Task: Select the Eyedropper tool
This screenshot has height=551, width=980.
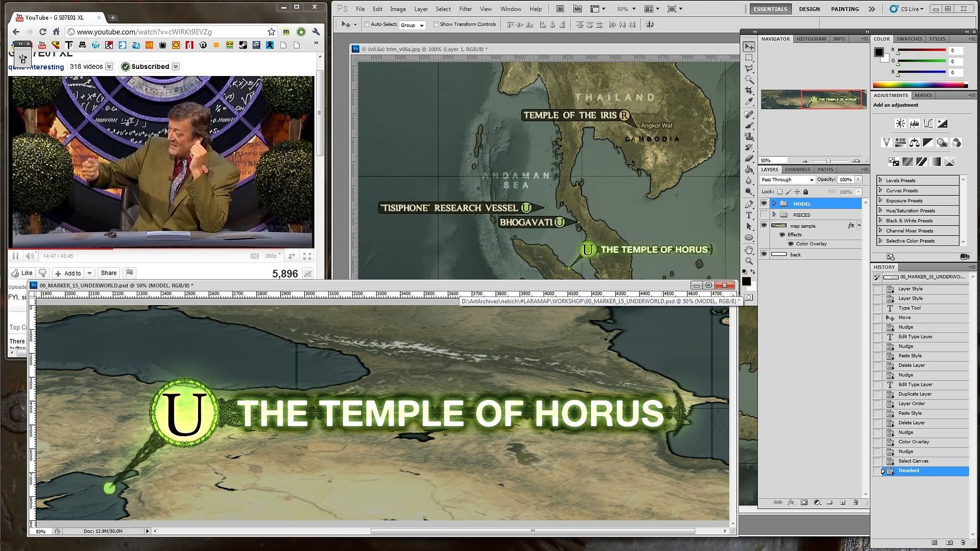Action: point(749,101)
